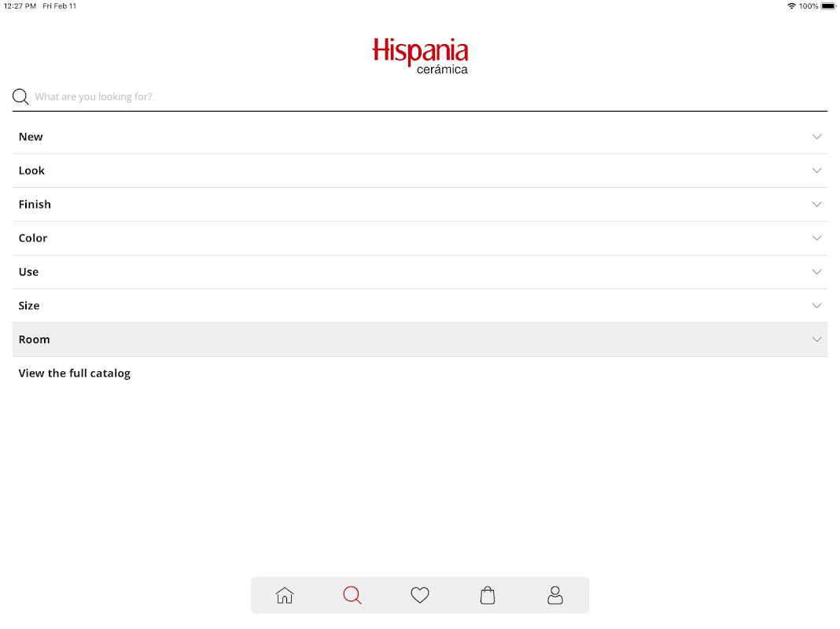Open the Favorites heart icon
Viewport: 840px width, 629px height.
coord(419,594)
